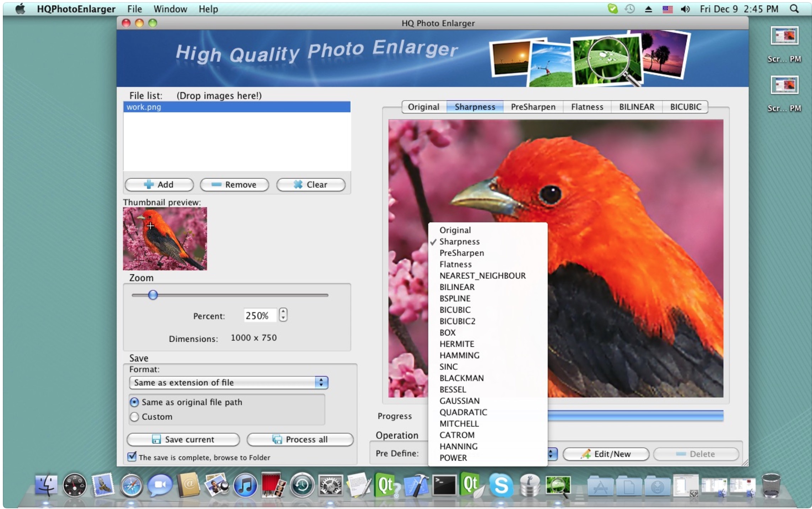Viewport: 812px width, 509px height.
Task: Click the Spotlight search magnifier icon
Action: click(x=794, y=9)
